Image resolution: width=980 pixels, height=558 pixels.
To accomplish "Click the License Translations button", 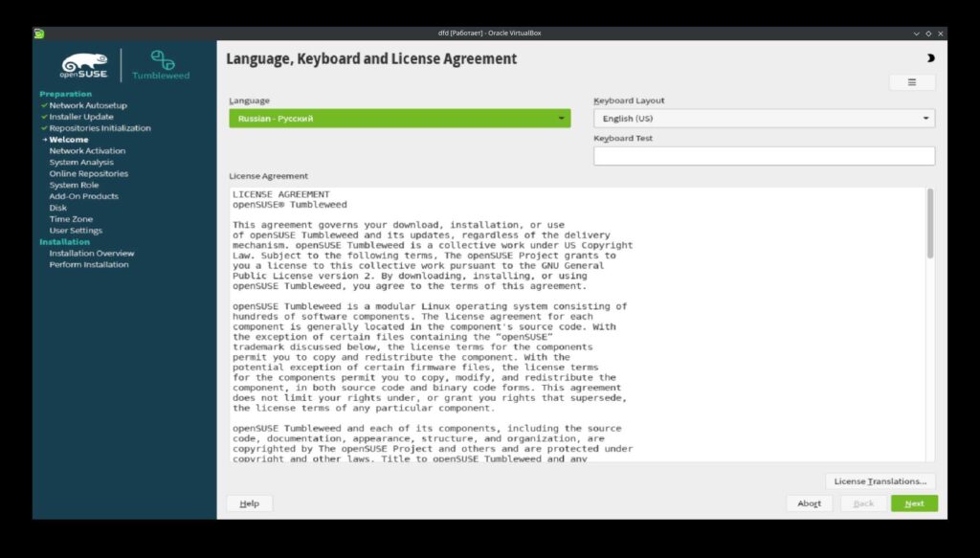I will [x=880, y=481].
